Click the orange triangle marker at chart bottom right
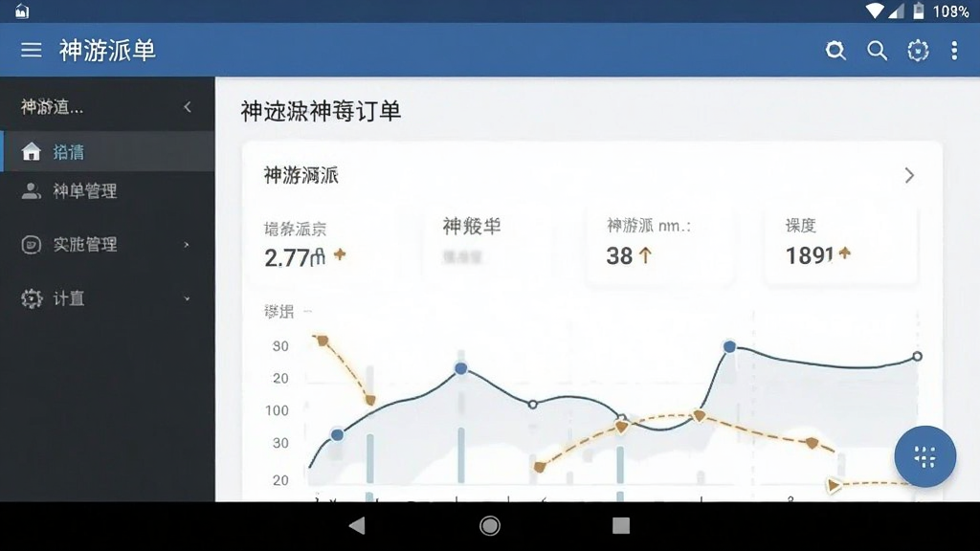Viewport: 980px width, 551px height. click(x=834, y=485)
